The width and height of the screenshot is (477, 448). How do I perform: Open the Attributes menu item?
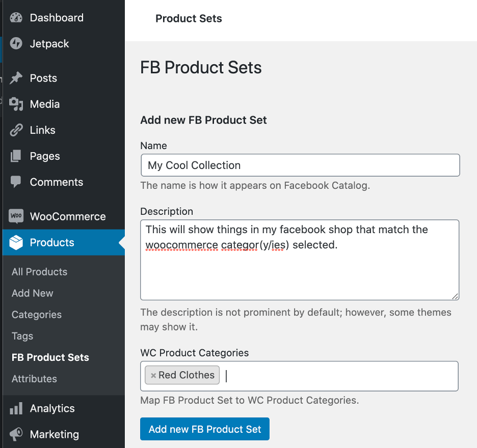click(x=34, y=379)
